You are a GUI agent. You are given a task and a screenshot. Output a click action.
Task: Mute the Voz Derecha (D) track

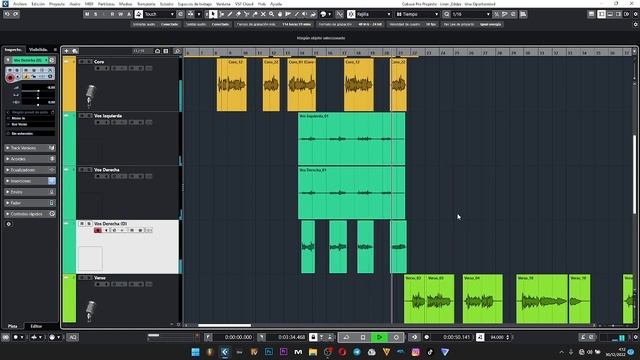click(x=82, y=224)
